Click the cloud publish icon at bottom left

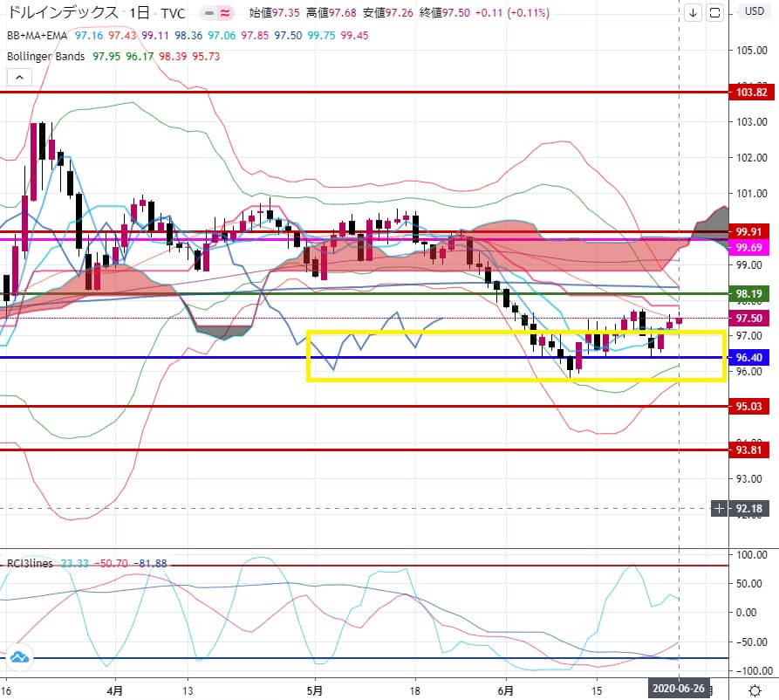tap(19, 657)
